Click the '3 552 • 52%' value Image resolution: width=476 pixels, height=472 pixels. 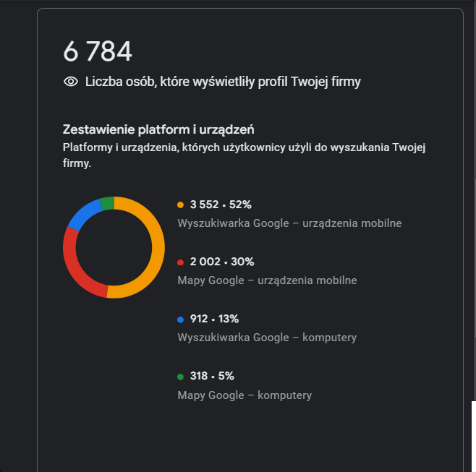tap(221, 205)
